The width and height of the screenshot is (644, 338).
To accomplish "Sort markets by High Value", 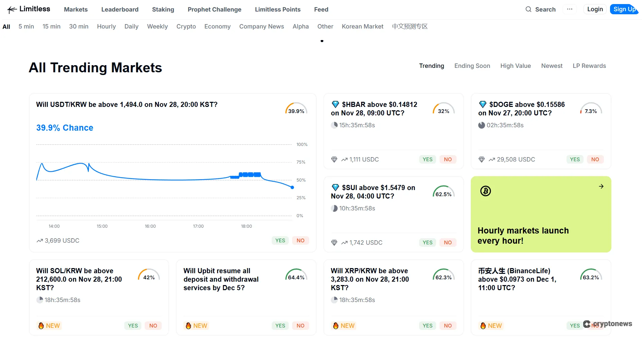I will click(515, 66).
